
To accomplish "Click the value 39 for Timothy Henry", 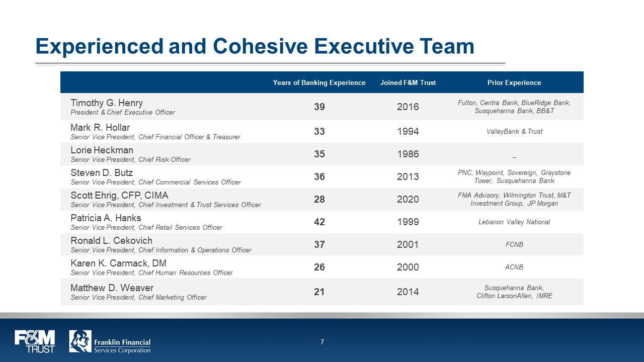I will pos(319,107).
